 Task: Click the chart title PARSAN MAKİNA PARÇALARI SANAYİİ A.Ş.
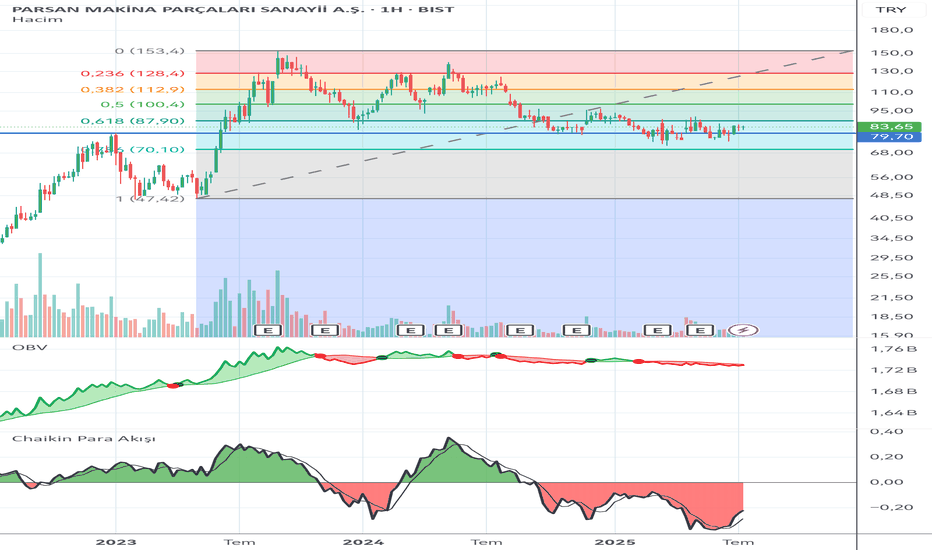(188, 9)
